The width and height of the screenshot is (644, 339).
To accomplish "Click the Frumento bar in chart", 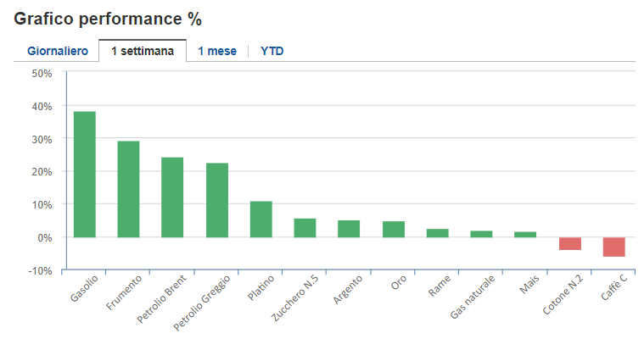I will (x=128, y=189).
